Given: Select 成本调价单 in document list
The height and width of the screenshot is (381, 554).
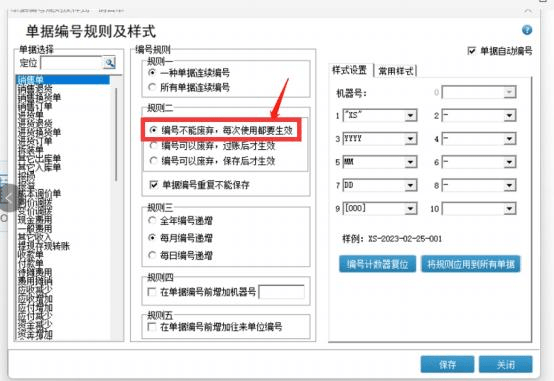Looking at the screenshot, I should tap(39, 193).
